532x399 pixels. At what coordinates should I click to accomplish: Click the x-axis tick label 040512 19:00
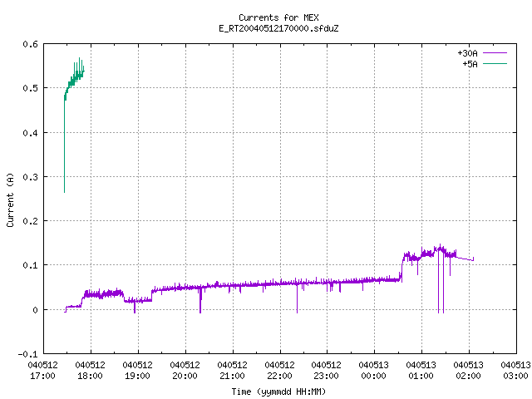point(138,370)
